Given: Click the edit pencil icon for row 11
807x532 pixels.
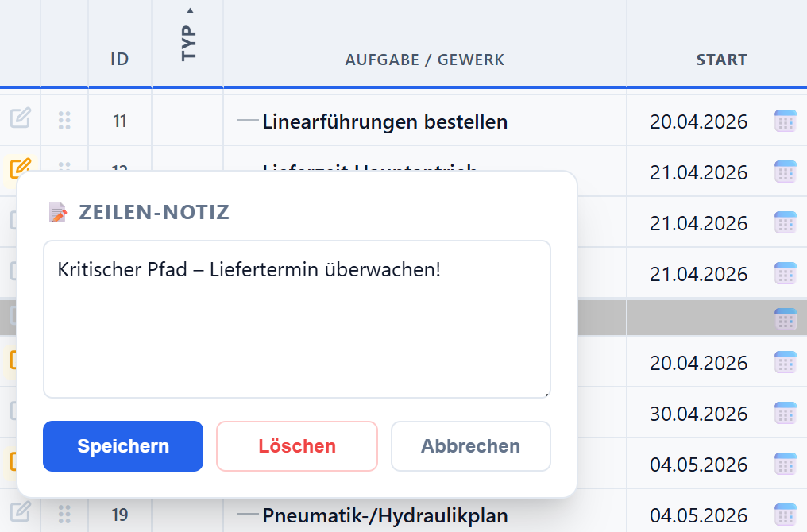Looking at the screenshot, I should [21, 119].
